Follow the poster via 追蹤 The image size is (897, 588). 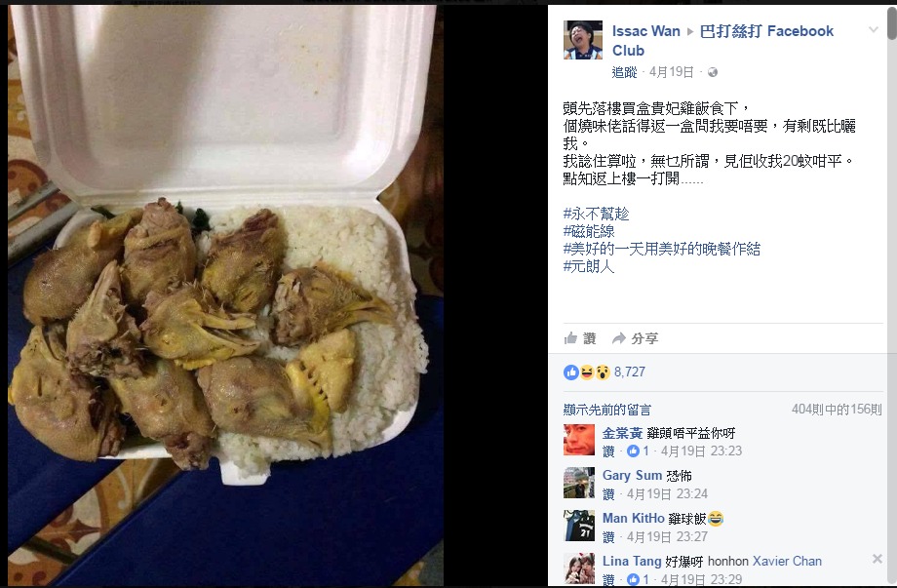click(624, 72)
